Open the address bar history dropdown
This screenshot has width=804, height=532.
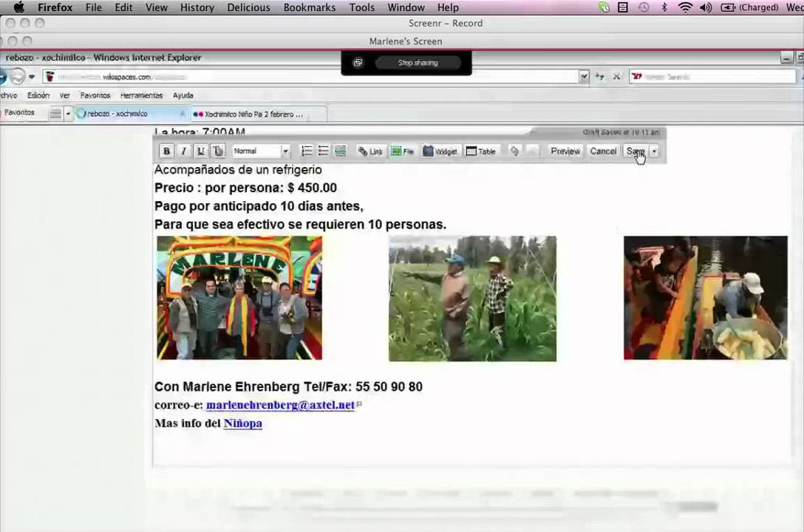coord(584,77)
